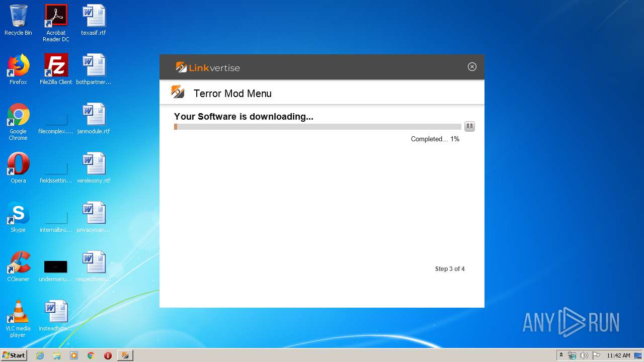The width and height of the screenshot is (644, 362).
Task: Show hidden system tray icons
Action: click(561, 355)
